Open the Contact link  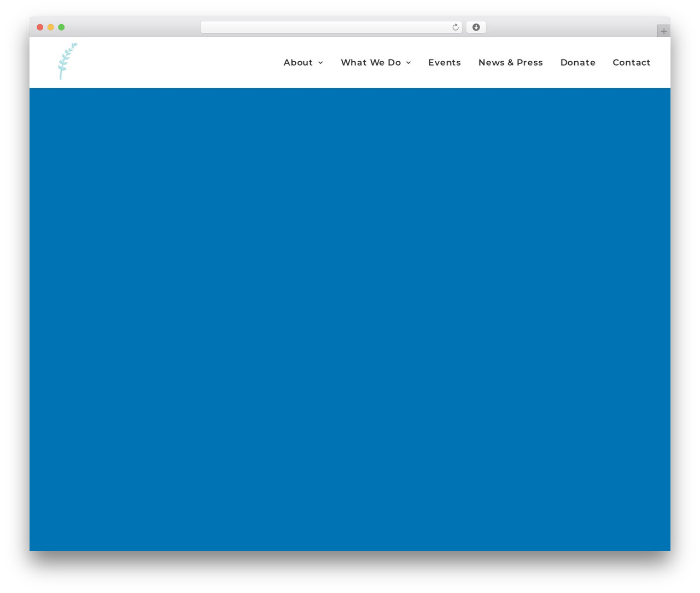(x=631, y=62)
